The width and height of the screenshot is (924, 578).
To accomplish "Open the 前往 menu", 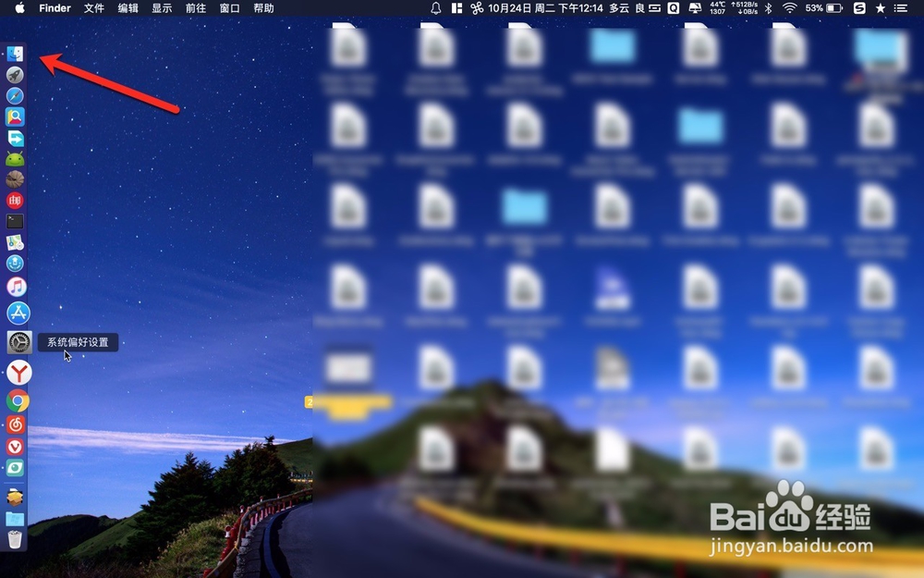I will 196,8.
